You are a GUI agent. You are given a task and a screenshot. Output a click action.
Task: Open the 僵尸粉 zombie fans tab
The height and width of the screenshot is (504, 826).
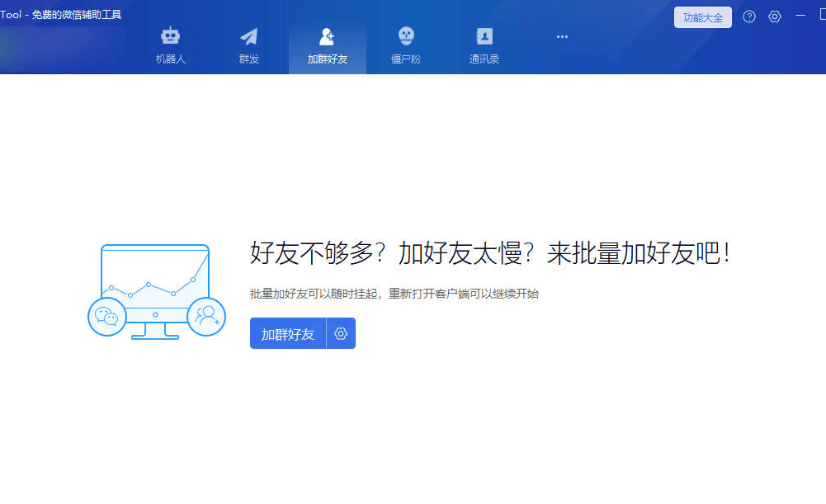coord(406,46)
